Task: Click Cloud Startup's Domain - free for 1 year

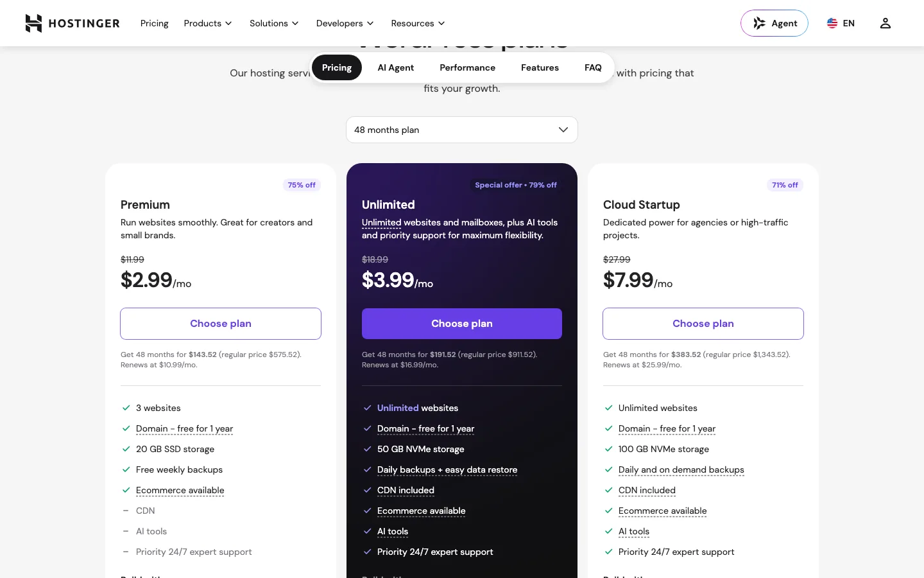Action: point(667,428)
